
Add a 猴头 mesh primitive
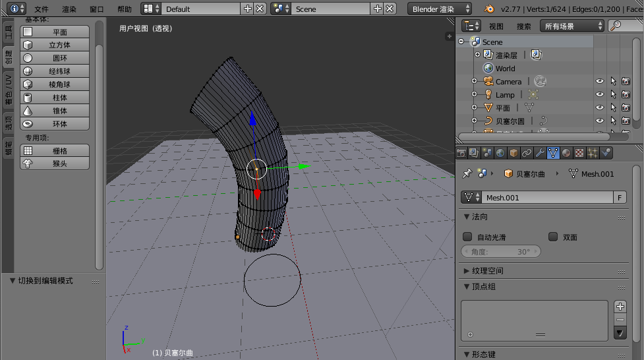tap(55, 164)
